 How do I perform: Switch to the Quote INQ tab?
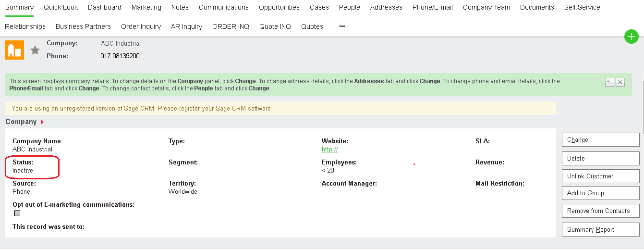pyautogui.click(x=275, y=26)
